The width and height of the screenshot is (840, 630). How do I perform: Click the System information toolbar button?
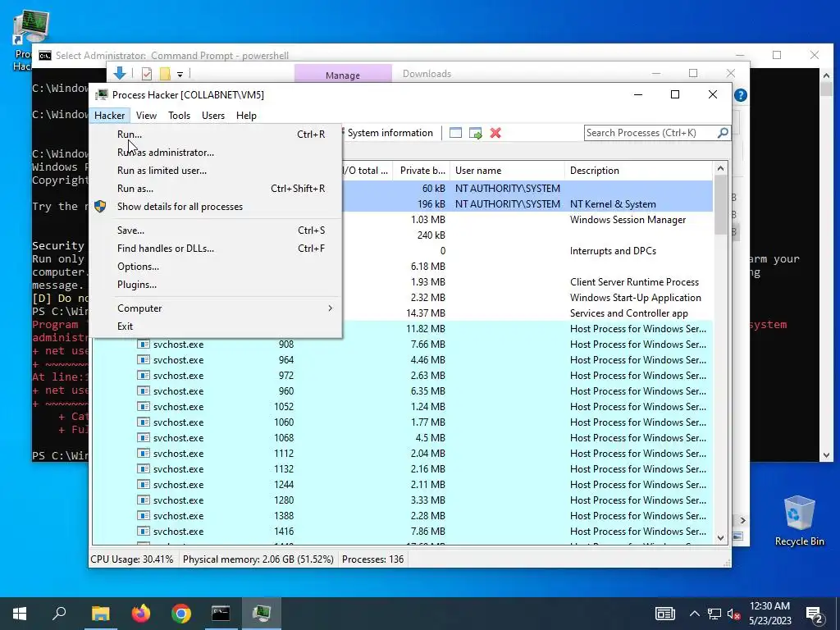pyautogui.click(x=389, y=133)
